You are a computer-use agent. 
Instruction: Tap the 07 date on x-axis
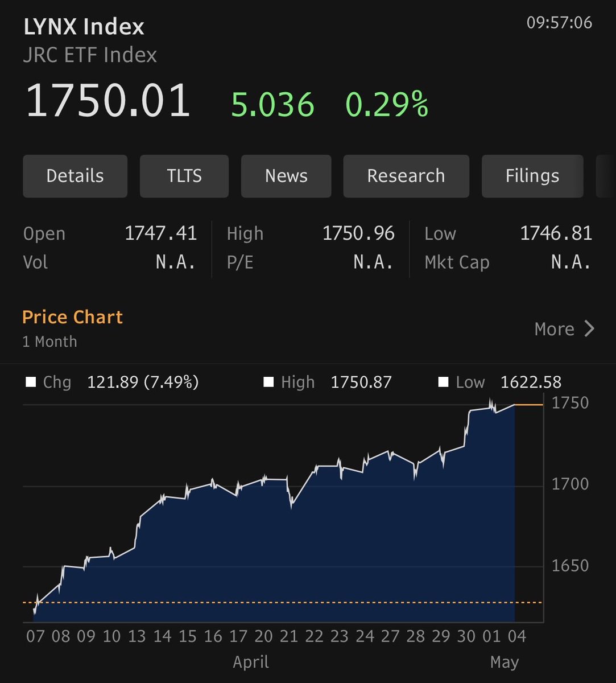coord(35,636)
